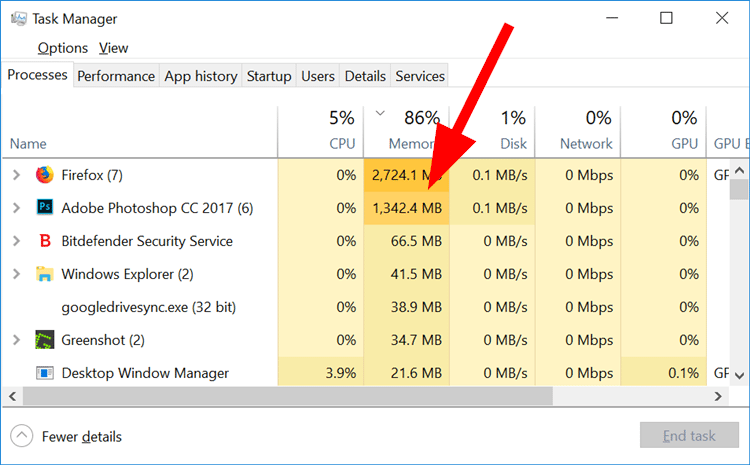Screen dimensions: 750x465
Task: Sort by the GPU column header
Action: point(684,144)
